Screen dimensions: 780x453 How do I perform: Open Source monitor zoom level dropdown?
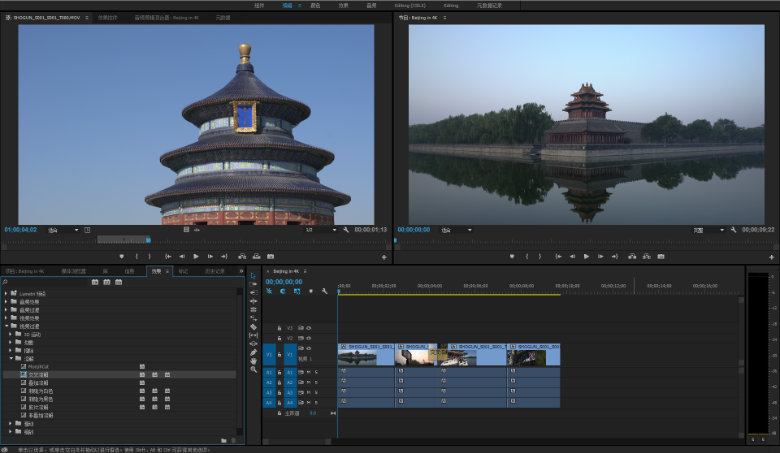(63, 230)
